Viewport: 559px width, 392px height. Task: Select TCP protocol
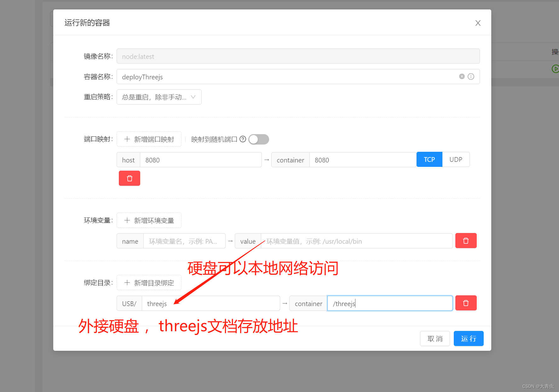click(429, 160)
